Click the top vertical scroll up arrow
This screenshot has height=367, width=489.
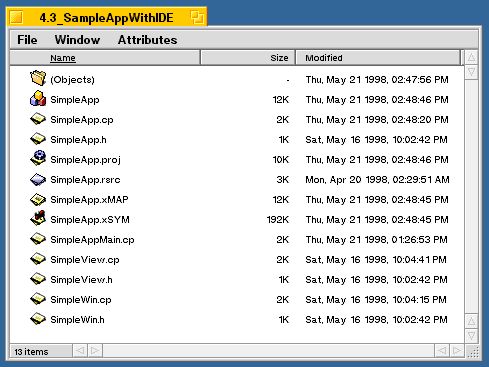[x=471, y=57]
